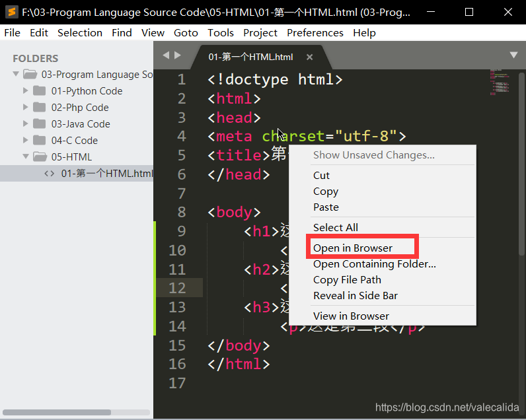Open the Tools menu

point(221,33)
